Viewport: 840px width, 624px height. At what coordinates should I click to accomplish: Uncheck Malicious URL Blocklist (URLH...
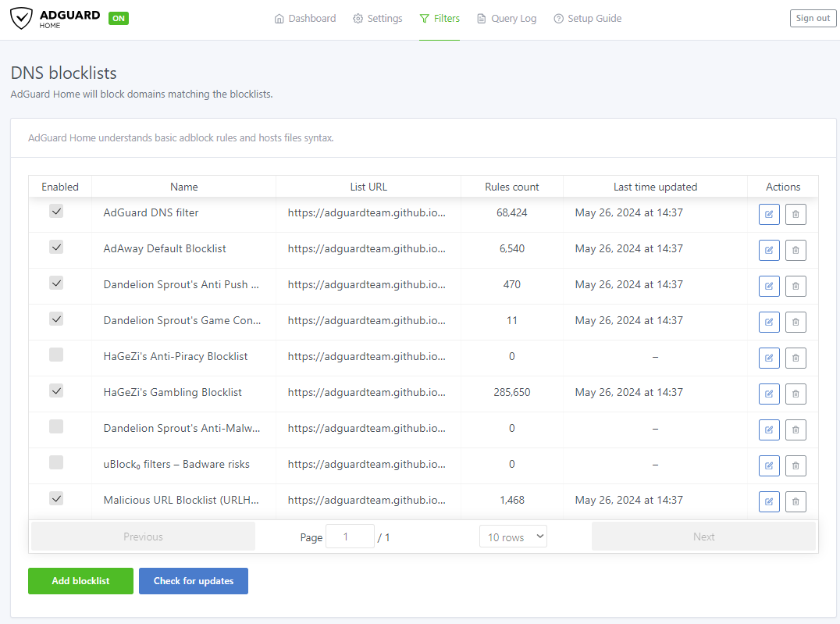coord(56,498)
